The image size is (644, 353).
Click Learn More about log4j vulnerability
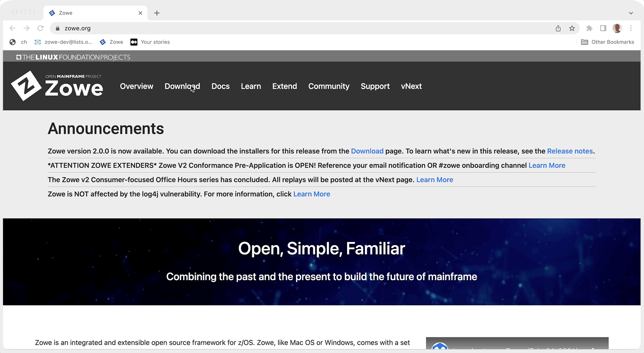coord(312,194)
